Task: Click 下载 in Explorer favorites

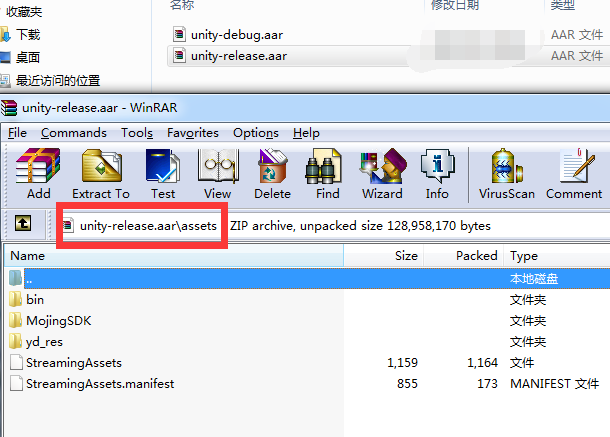Action: (x=28, y=35)
